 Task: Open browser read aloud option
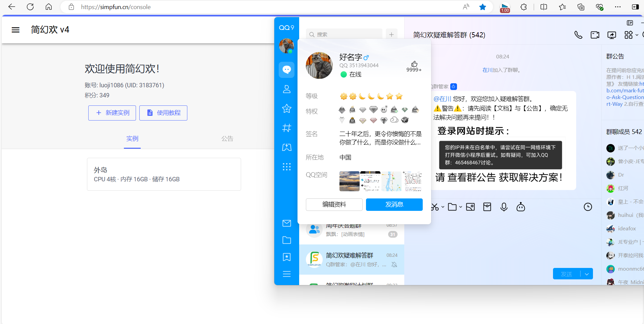click(466, 7)
